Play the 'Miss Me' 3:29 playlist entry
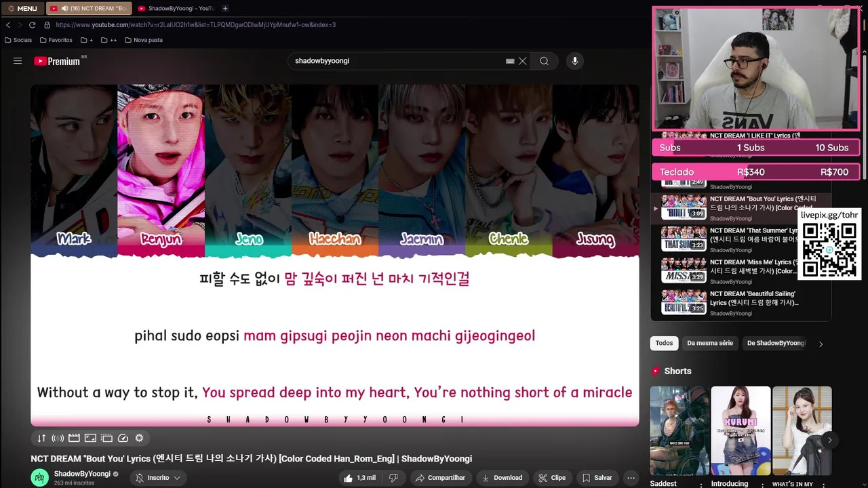Screen dimensions: 868x488 click(741, 270)
